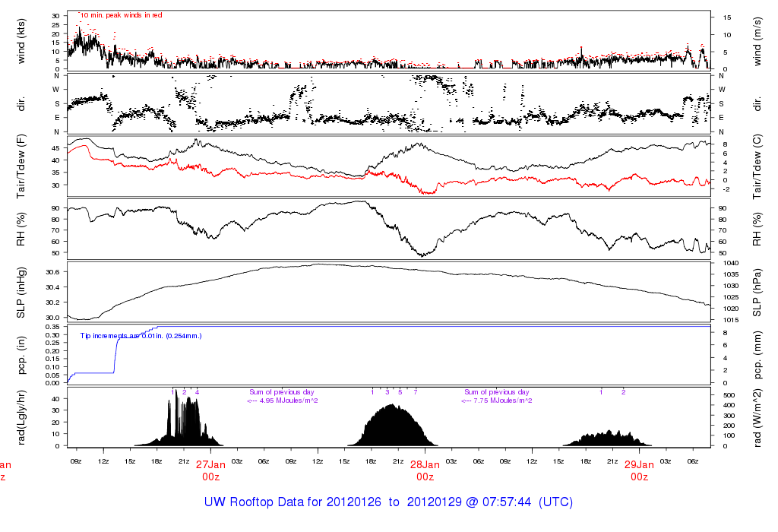The width and height of the screenshot is (778, 532).
Task: Select the 'SLP (inHg)' axis label
Action: 21,293
